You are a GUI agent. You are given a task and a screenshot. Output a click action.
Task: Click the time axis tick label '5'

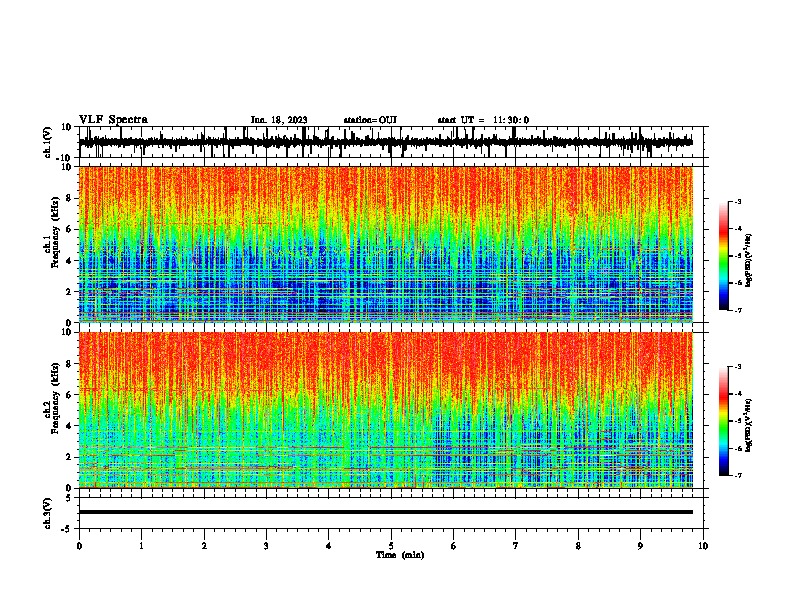point(391,546)
